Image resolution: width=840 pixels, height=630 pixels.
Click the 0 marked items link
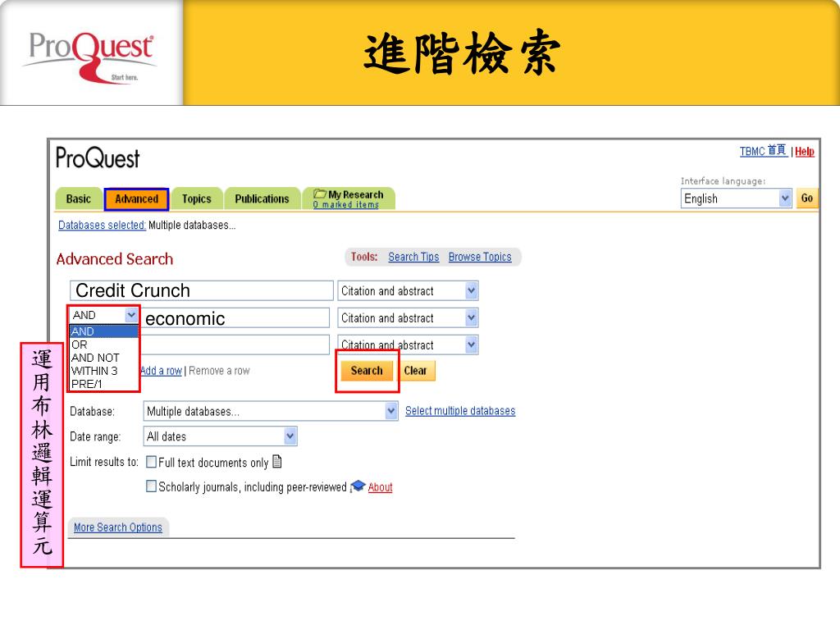pos(346,204)
